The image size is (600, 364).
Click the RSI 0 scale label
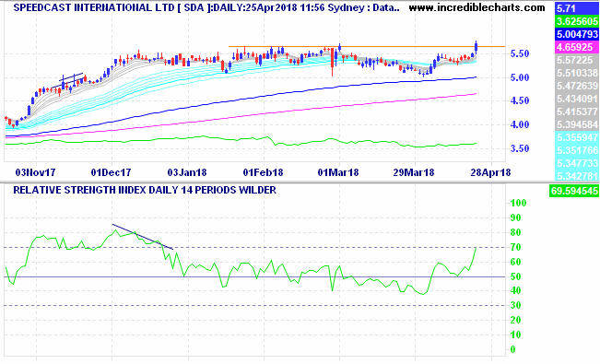[513, 349]
